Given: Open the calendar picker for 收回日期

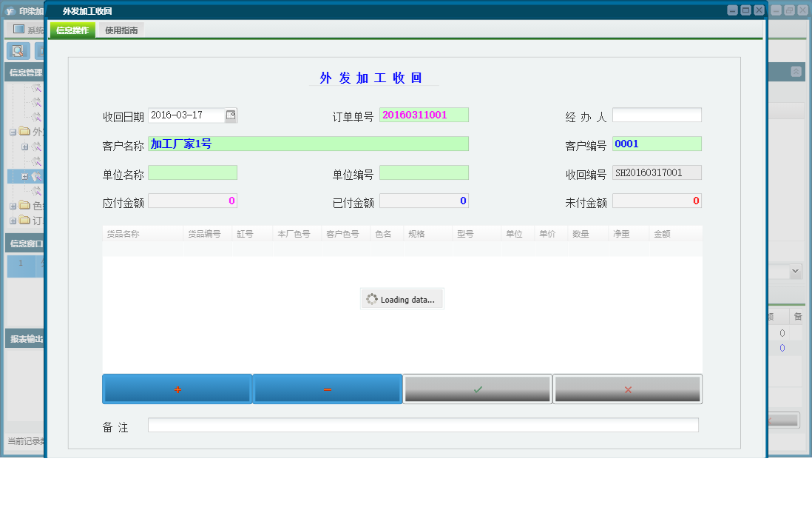Looking at the screenshot, I should click(231, 115).
